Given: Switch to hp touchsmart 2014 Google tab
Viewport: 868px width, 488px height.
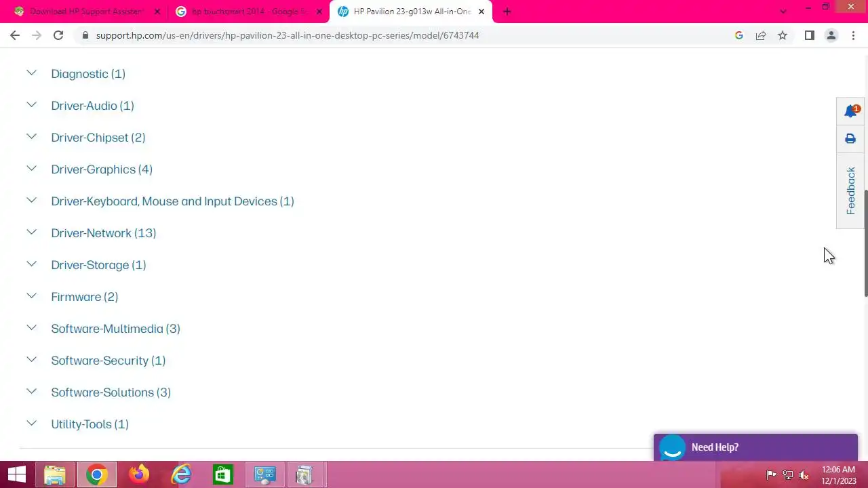Looking at the screenshot, I should coord(248,12).
